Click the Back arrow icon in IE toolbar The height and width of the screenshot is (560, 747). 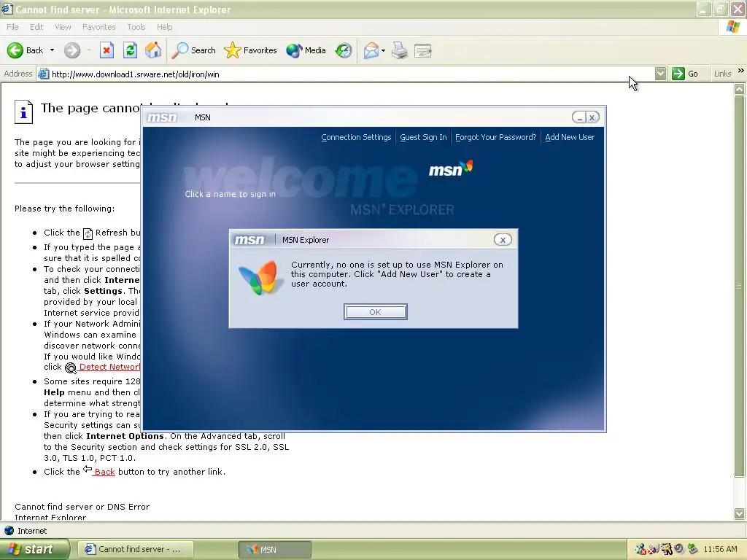[x=15, y=50]
